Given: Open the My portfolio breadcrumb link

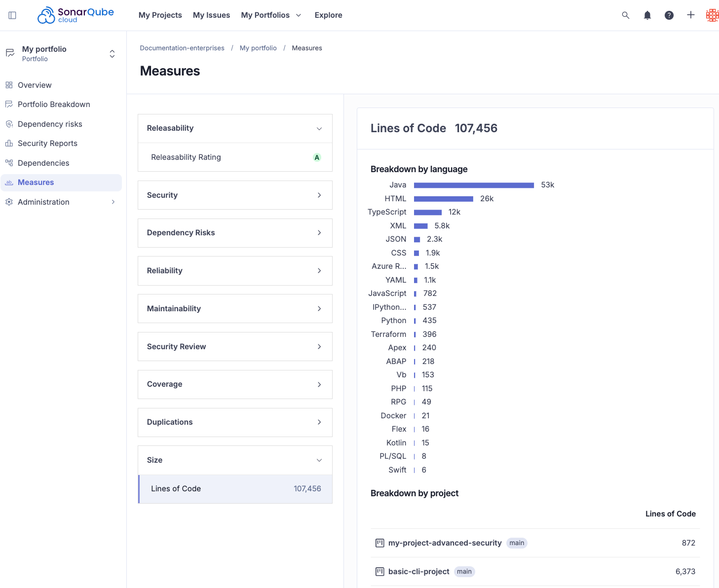Looking at the screenshot, I should pyautogui.click(x=258, y=48).
